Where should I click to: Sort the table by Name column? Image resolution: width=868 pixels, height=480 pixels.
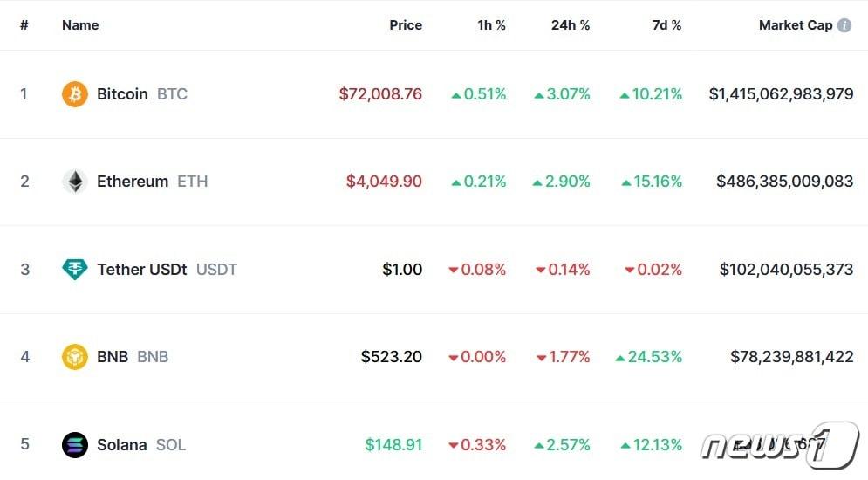80,25
